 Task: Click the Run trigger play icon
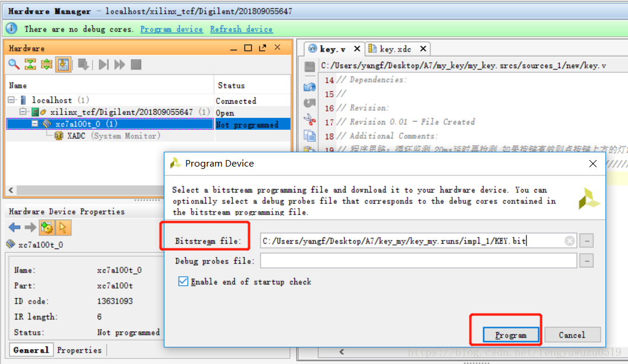pyautogui.click(x=103, y=65)
